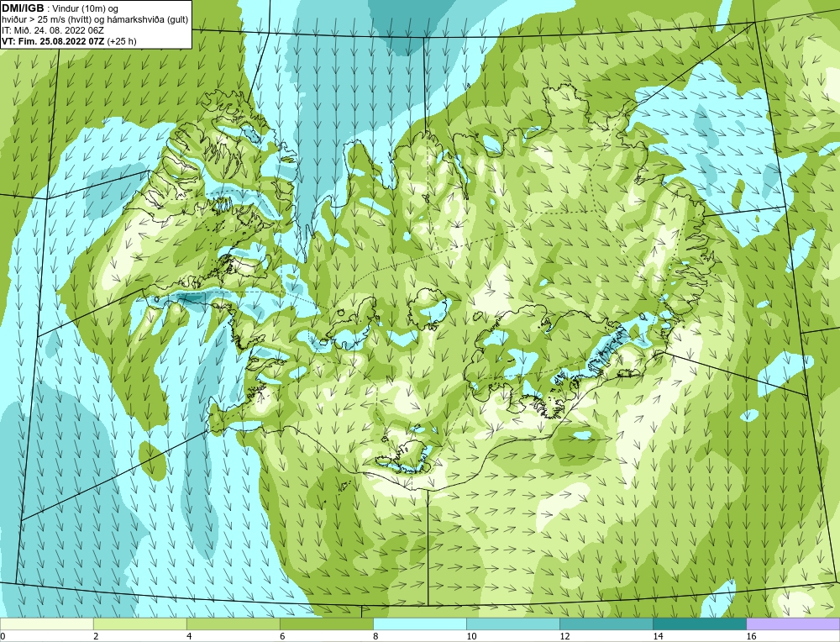Click the 2–4 m/s light green swatch

(139, 624)
